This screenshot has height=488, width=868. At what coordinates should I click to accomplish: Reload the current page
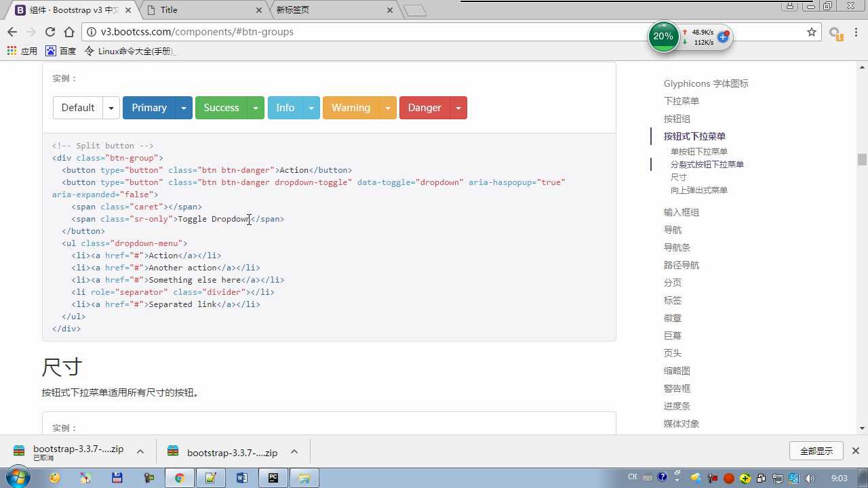pos(50,32)
